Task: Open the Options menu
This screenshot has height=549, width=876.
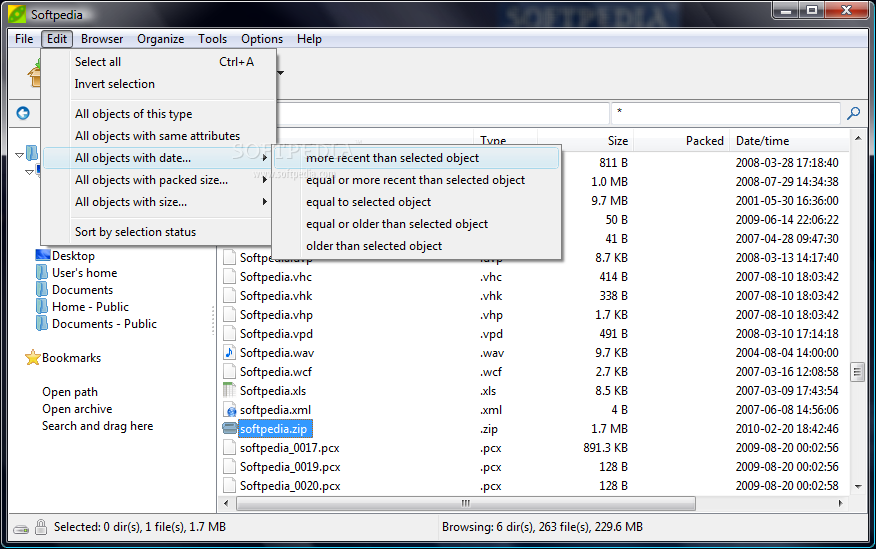Action: pos(262,39)
